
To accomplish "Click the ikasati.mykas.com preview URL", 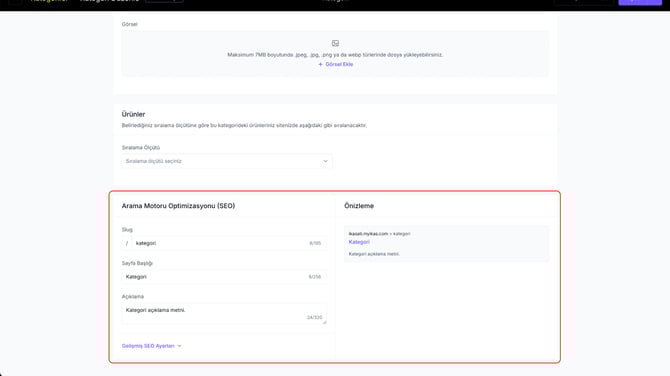I will [368, 234].
